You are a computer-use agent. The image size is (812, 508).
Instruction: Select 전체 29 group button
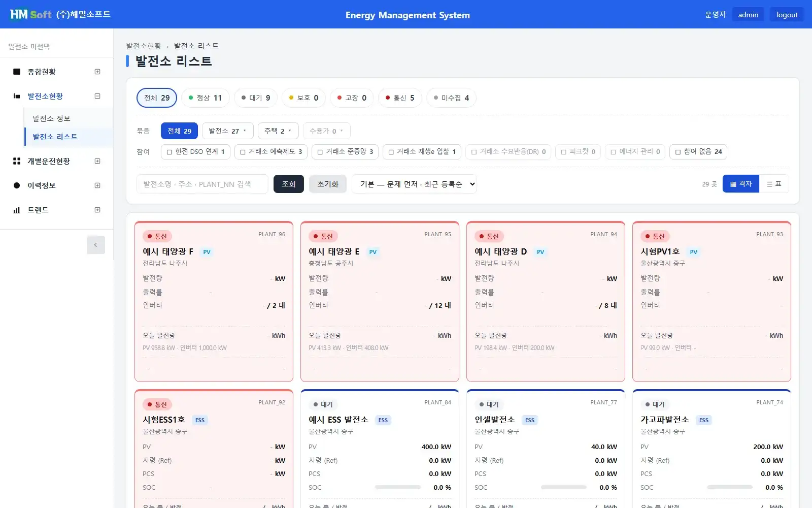pos(179,131)
